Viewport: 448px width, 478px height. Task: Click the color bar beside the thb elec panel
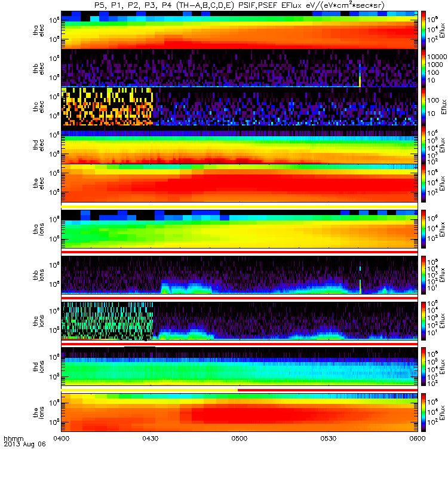[x=424, y=68]
